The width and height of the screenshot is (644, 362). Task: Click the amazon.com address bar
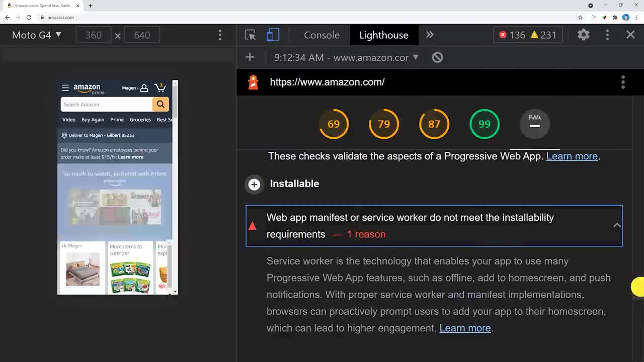point(307,17)
